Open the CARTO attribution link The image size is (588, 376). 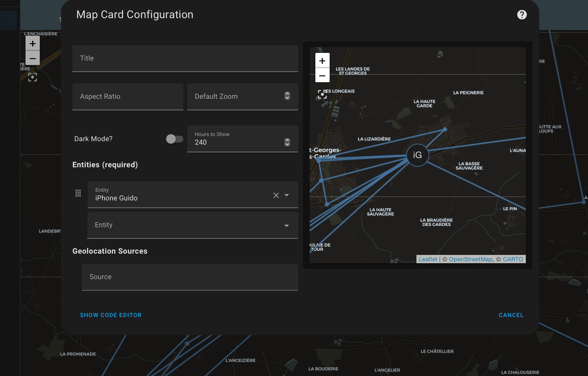click(x=513, y=259)
